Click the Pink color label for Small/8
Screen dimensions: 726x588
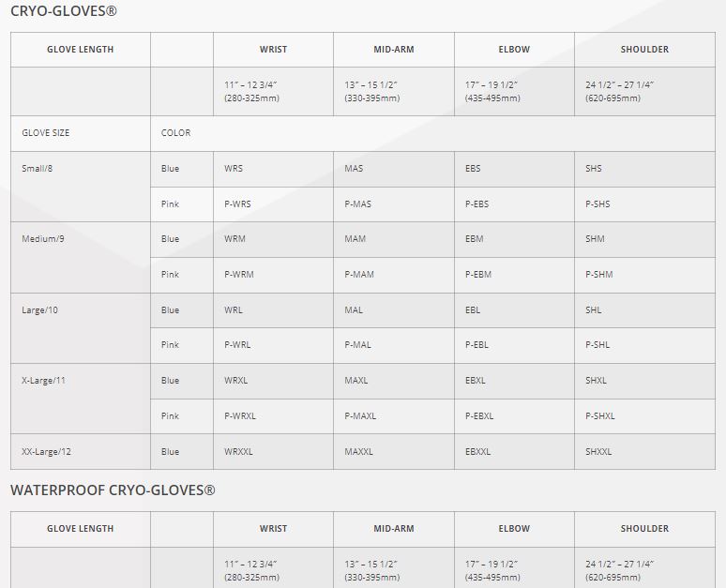point(170,204)
